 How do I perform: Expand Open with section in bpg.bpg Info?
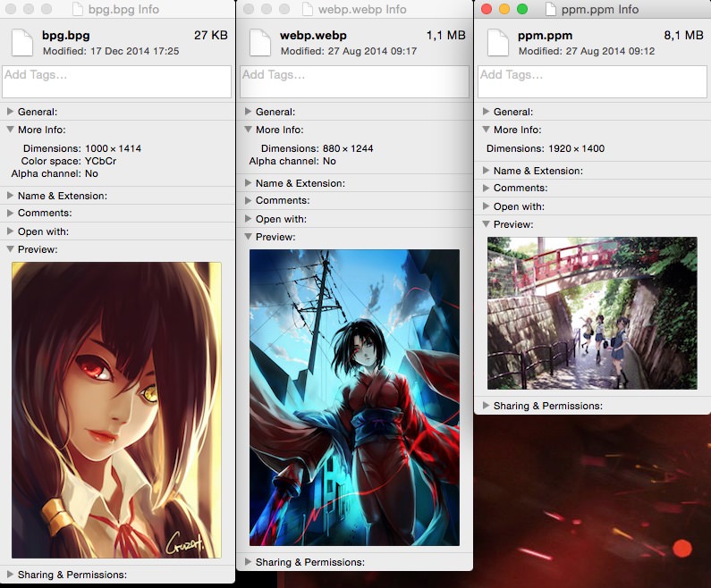(x=10, y=231)
